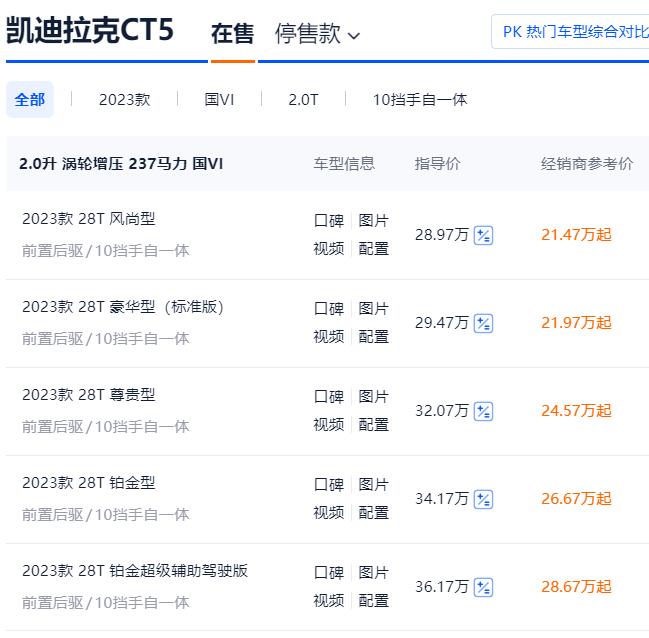Select the 全部 filter tab
This screenshot has height=638, width=649.
click(30, 100)
